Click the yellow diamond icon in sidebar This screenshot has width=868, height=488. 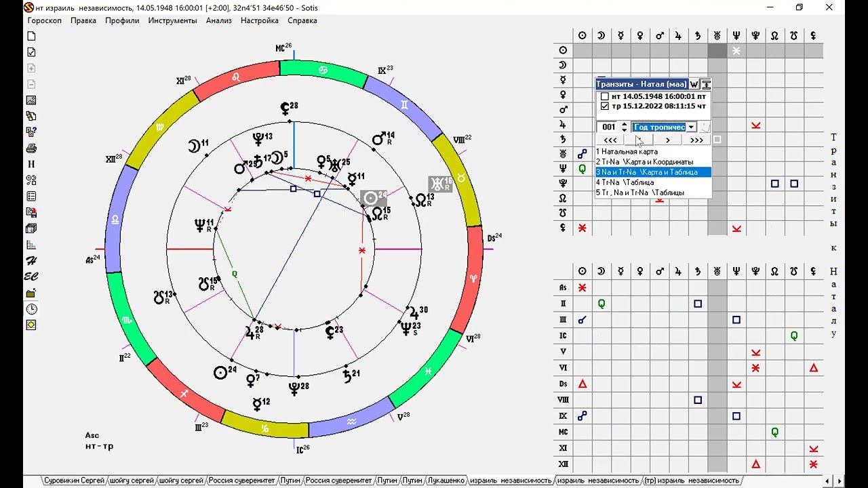(31, 325)
